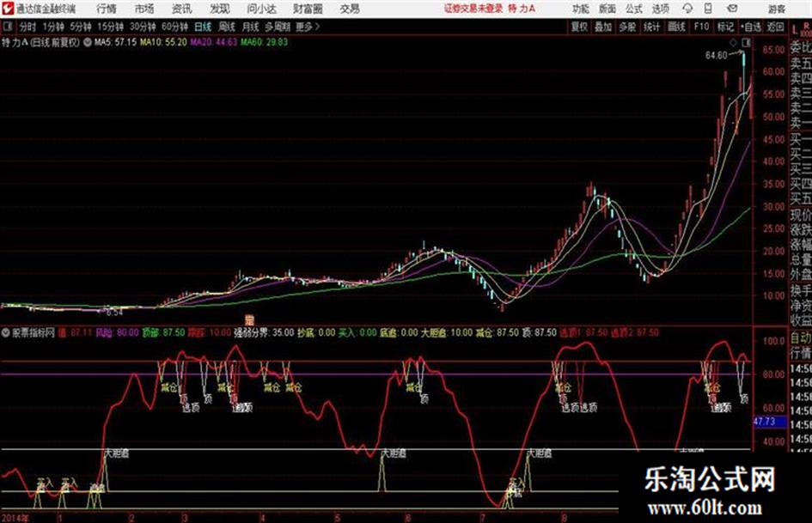Screen dimensions: 812x523
Task: Click the 复权 toolbar button
Action: (579, 27)
